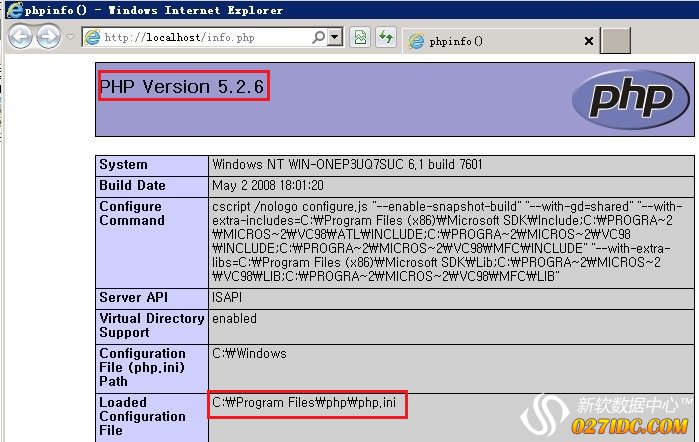Click the PHP logo image
Viewport: 699px width, 442px height.
(631, 100)
